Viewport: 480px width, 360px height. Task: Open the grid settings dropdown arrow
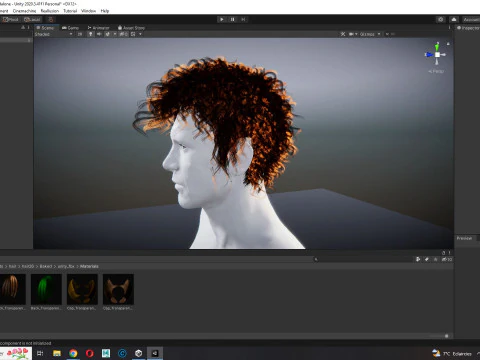click(140, 34)
